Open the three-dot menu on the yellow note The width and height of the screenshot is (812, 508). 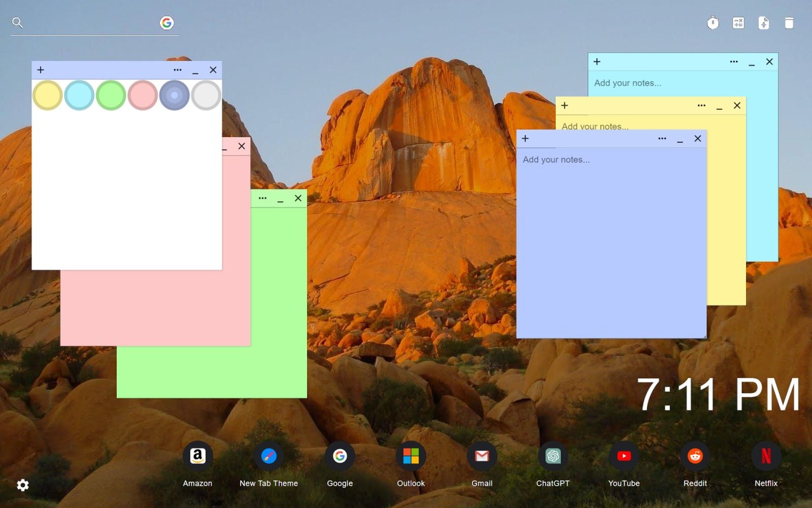pos(702,105)
